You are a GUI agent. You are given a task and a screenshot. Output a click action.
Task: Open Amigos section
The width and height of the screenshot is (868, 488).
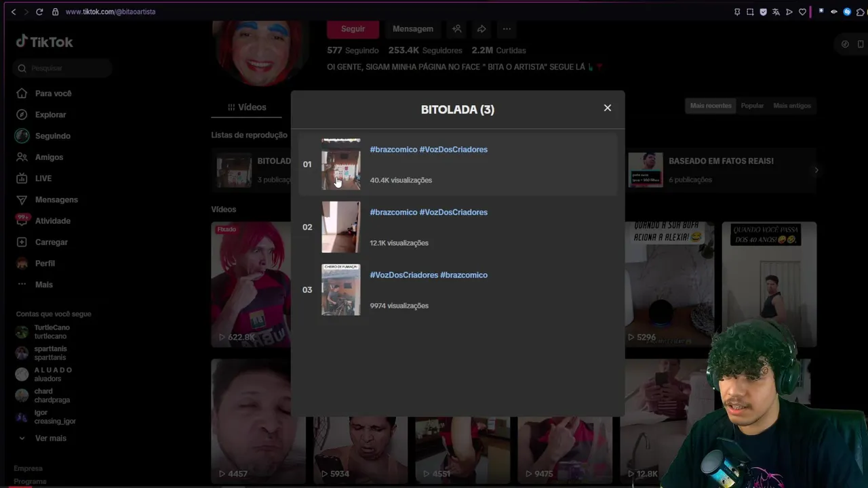49,157
